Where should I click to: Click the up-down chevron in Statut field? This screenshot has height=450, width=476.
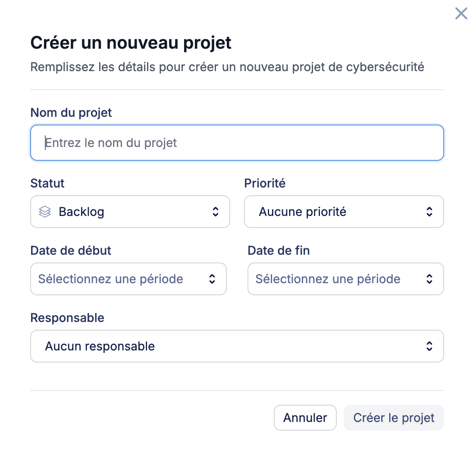[216, 212]
